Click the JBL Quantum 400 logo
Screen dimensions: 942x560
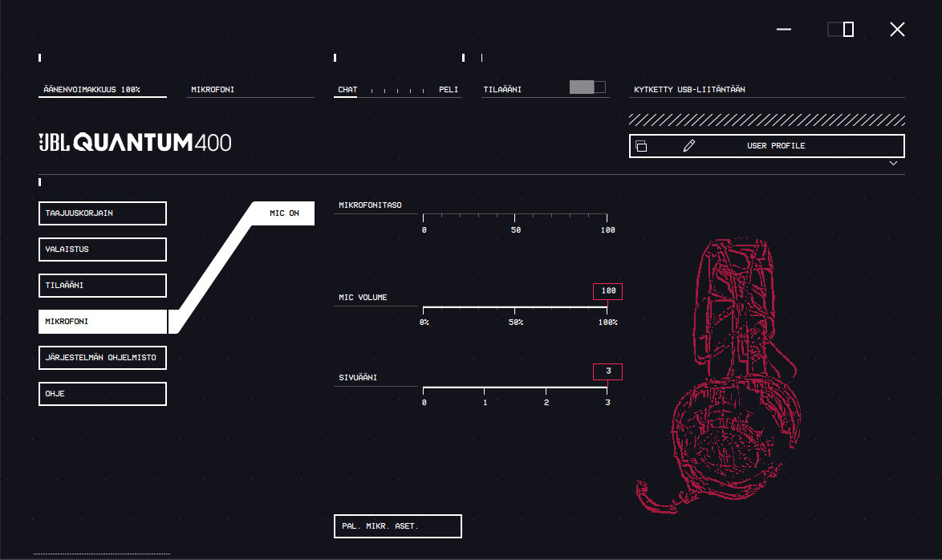coord(135,142)
